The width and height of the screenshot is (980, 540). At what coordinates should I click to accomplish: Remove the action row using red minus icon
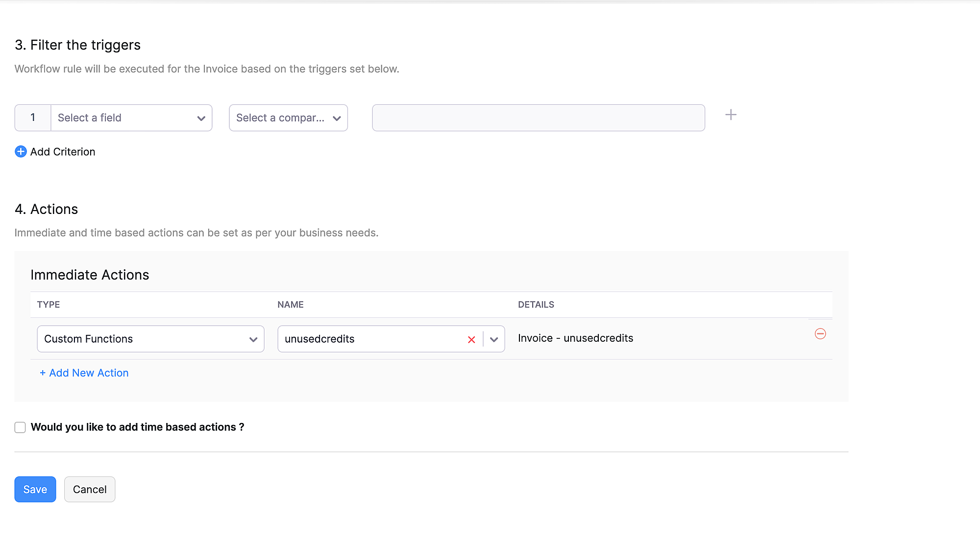click(x=820, y=334)
